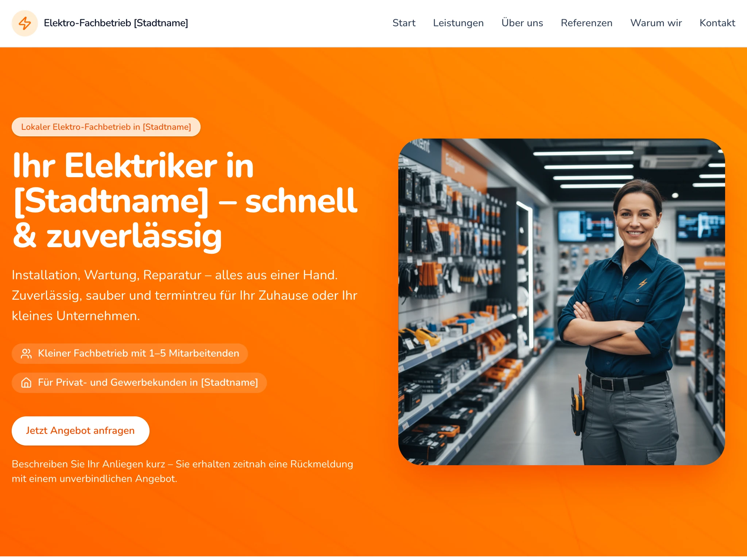Click the lightning bolt logo icon

(25, 23)
